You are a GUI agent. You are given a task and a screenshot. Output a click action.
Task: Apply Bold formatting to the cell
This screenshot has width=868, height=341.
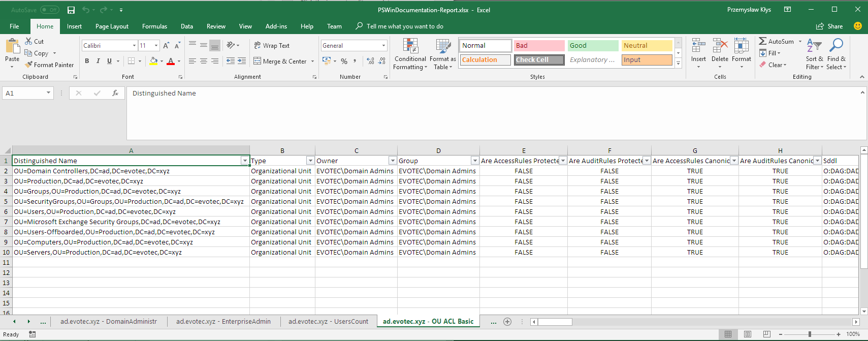(x=87, y=61)
